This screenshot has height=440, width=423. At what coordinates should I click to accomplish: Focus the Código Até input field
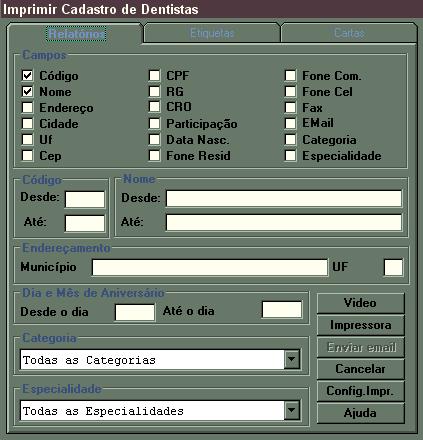point(85,223)
